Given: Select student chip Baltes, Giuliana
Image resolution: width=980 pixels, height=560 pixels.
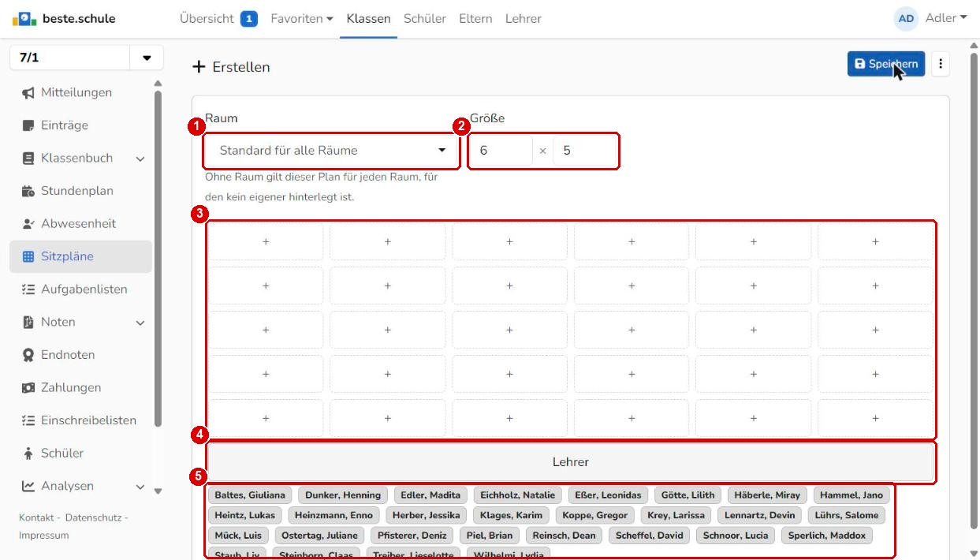Looking at the screenshot, I should [250, 495].
